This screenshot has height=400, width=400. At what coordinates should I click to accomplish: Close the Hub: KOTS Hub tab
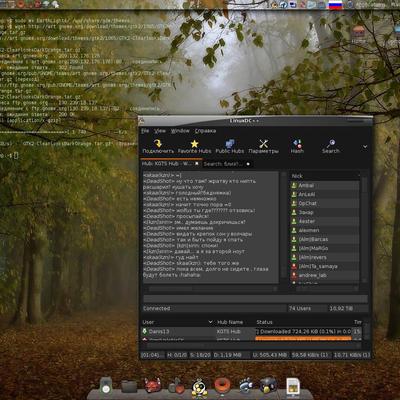(197, 164)
